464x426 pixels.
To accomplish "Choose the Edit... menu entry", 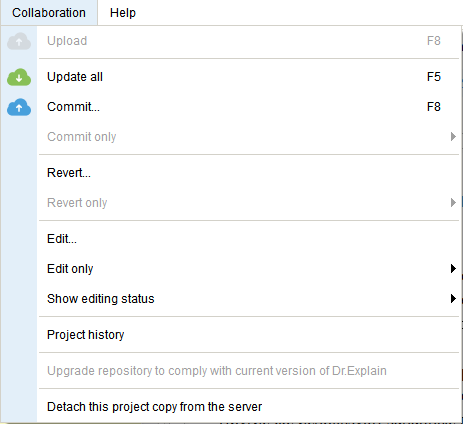I will 249,239.
